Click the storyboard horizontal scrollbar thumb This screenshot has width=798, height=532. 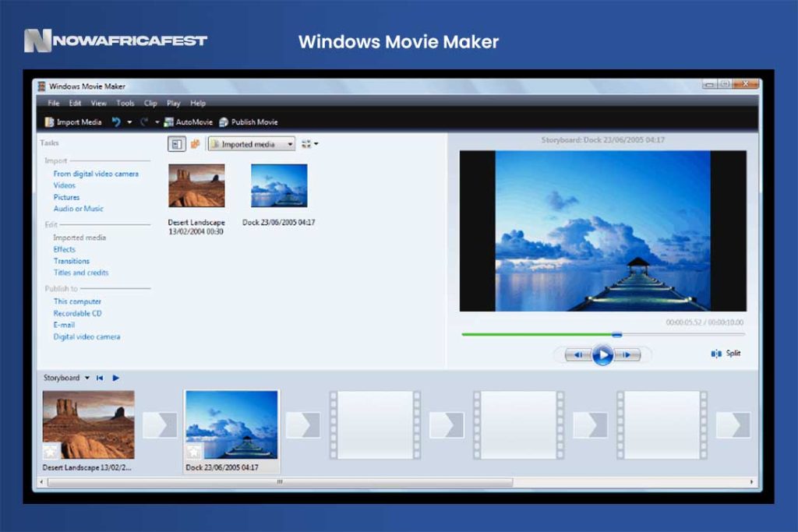(281, 482)
